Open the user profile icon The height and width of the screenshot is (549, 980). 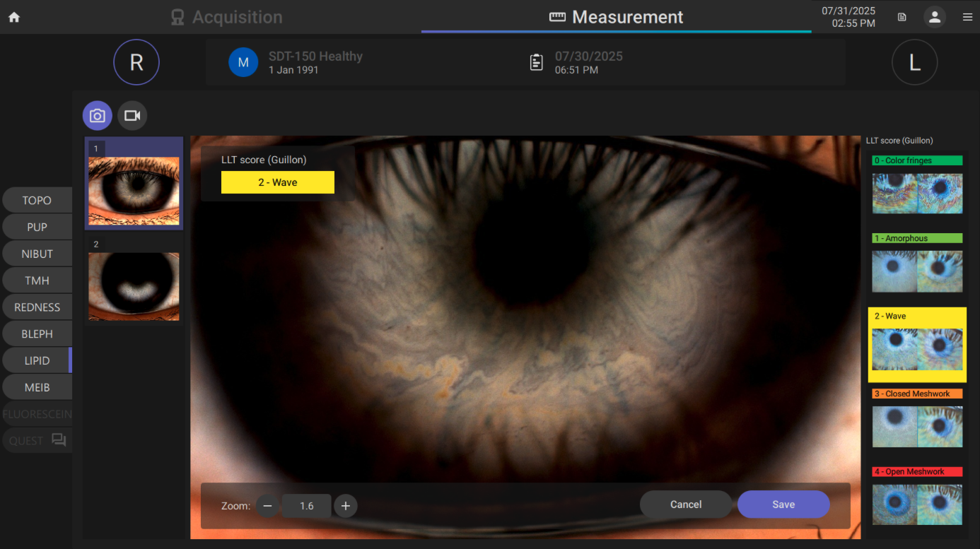[x=935, y=18]
